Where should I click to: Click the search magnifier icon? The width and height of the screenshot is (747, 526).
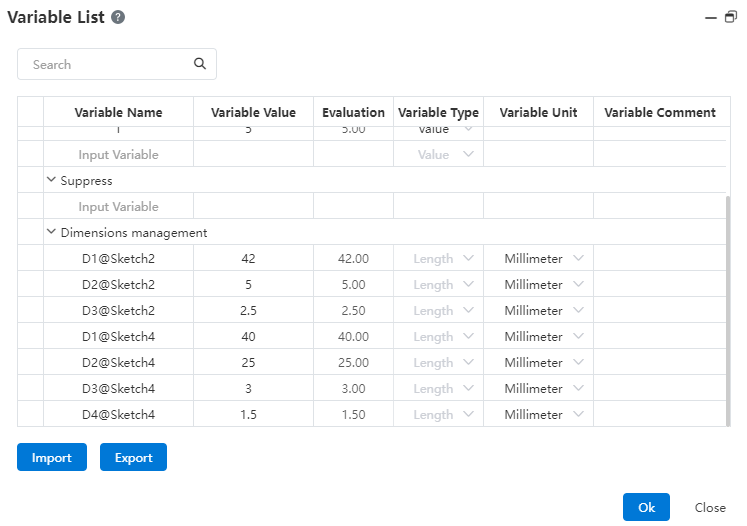200,63
